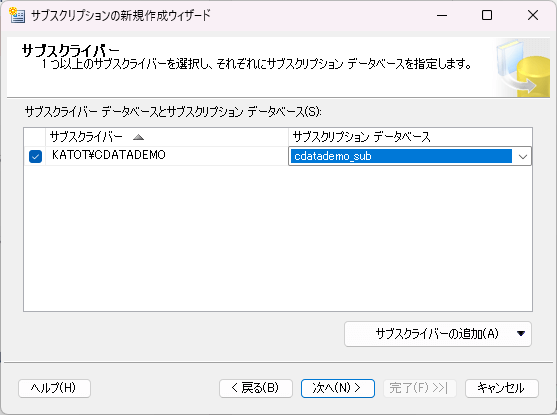557x415 pixels.
Task: Click the サブスクライバーの追加(A) button
Action: 438,334
